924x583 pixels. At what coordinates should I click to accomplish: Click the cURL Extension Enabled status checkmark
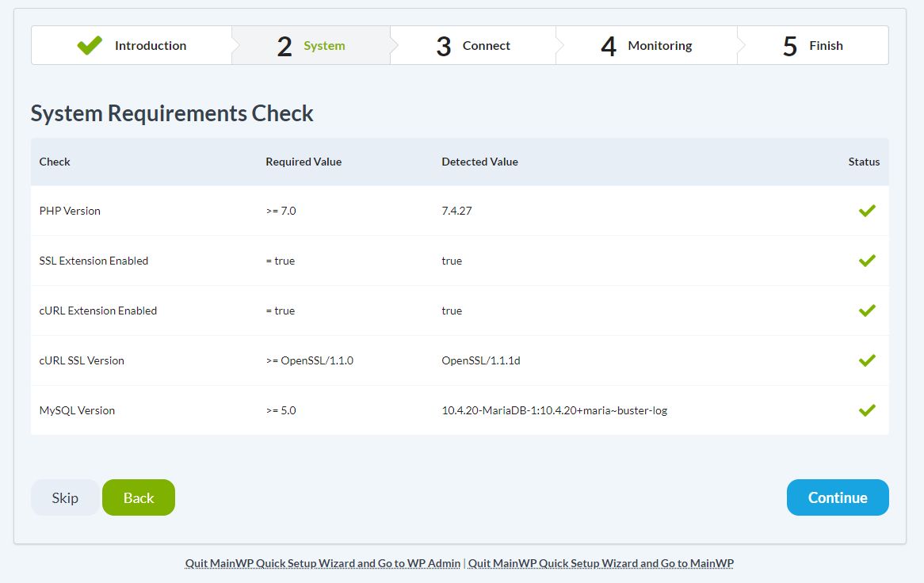(x=867, y=311)
